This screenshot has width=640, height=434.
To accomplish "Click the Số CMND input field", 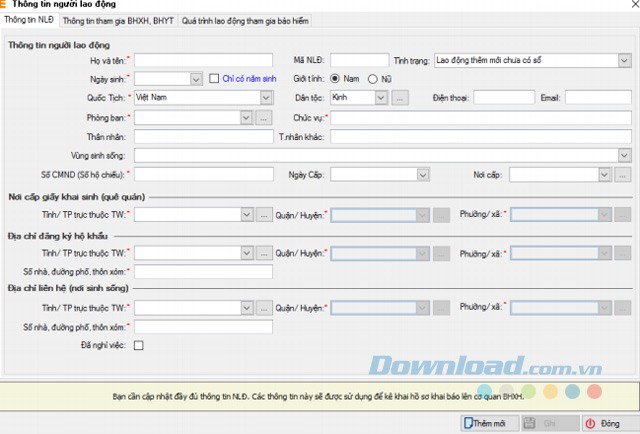I will pyautogui.click(x=204, y=175).
